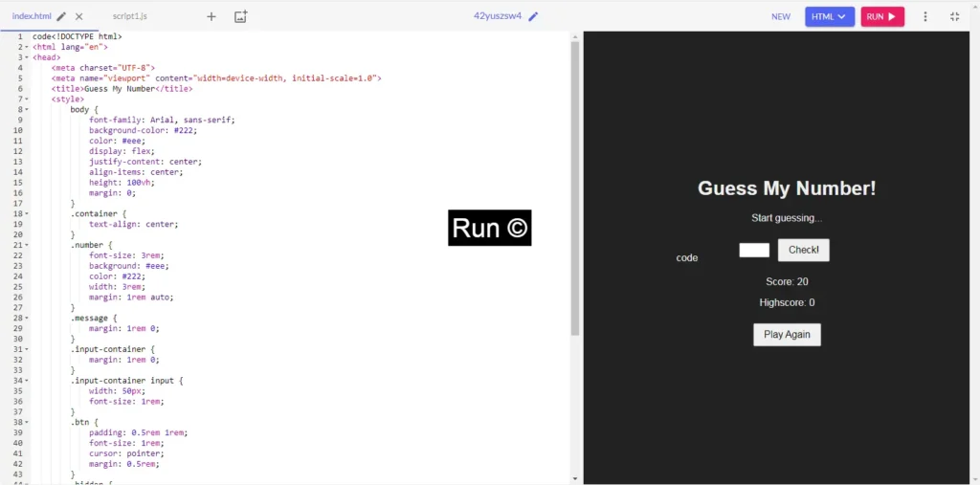Select the index.html tab

[31, 16]
